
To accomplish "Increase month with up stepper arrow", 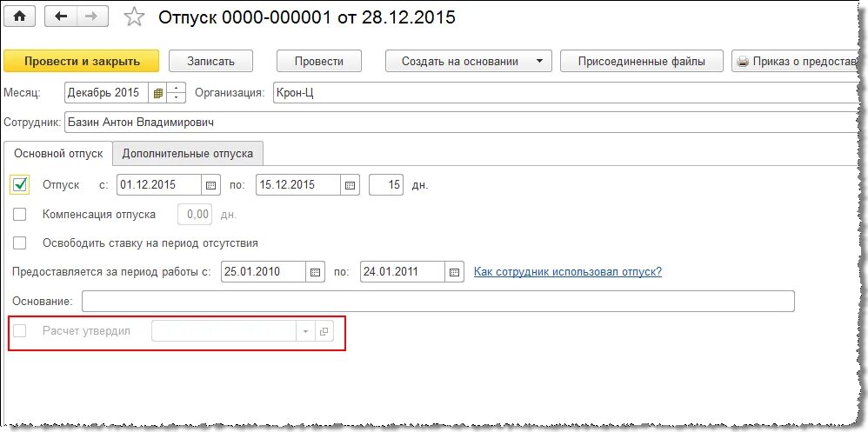I will (x=176, y=88).
